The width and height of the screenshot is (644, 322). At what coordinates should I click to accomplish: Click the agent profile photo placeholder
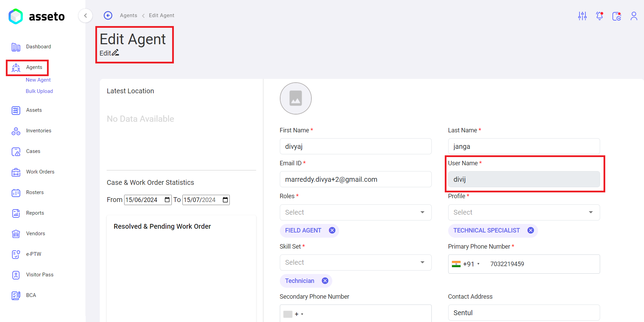[296, 98]
